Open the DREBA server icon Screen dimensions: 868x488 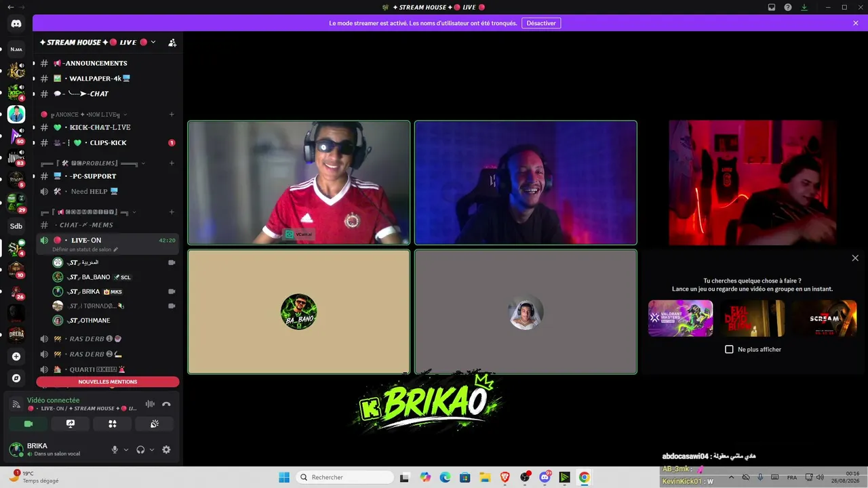click(16, 333)
